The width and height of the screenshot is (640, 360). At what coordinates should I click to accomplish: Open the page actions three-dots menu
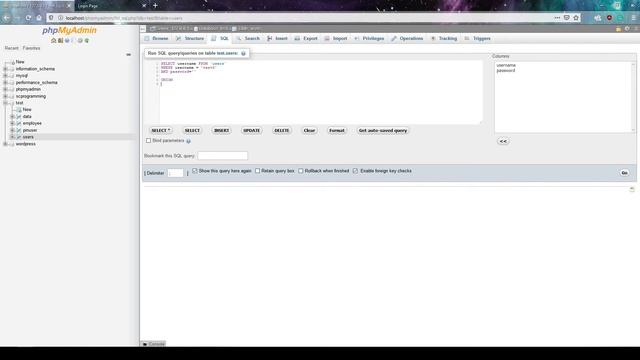tap(557, 18)
